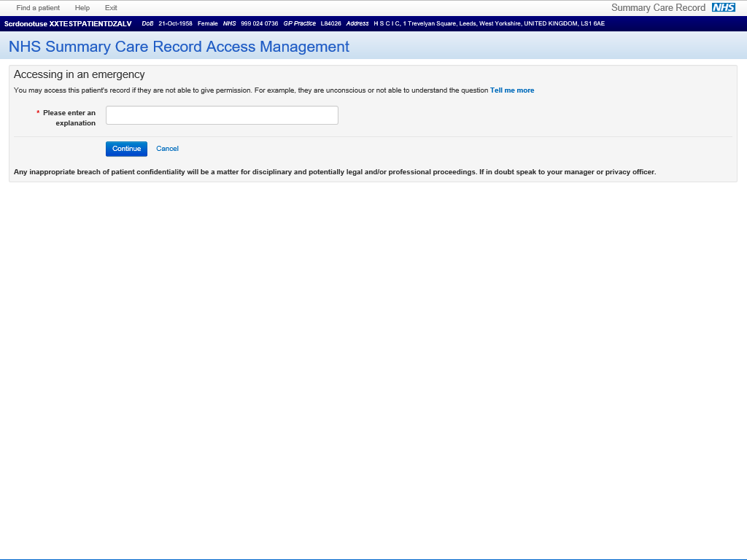This screenshot has height=560, width=747.
Task: Click the Accessing in an emergency heading
Action: click(79, 74)
